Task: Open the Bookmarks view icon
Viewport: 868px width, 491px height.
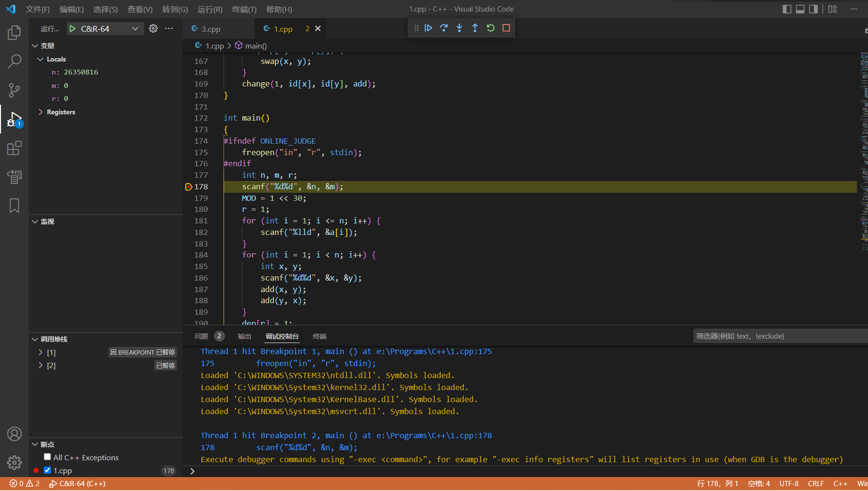Action: coord(14,206)
